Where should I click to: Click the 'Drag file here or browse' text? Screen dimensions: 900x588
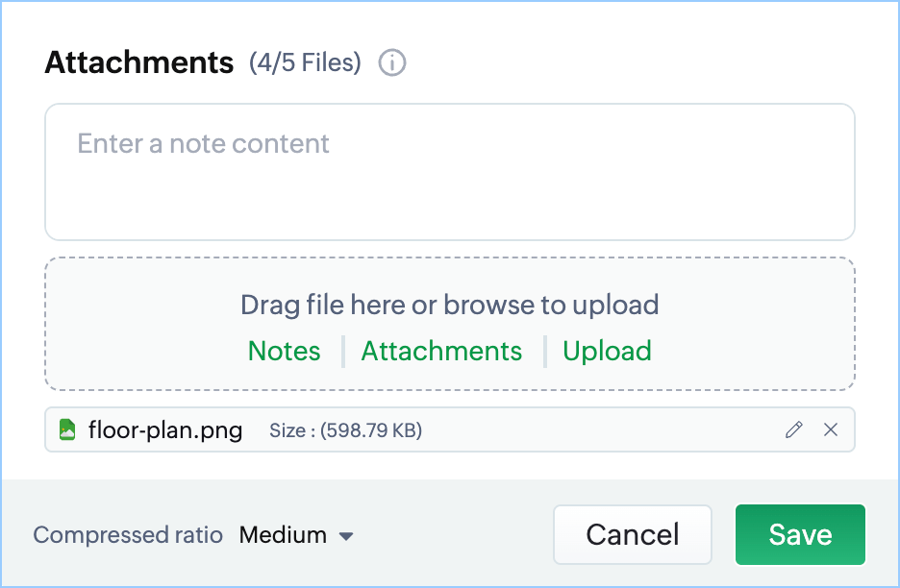point(449,306)
